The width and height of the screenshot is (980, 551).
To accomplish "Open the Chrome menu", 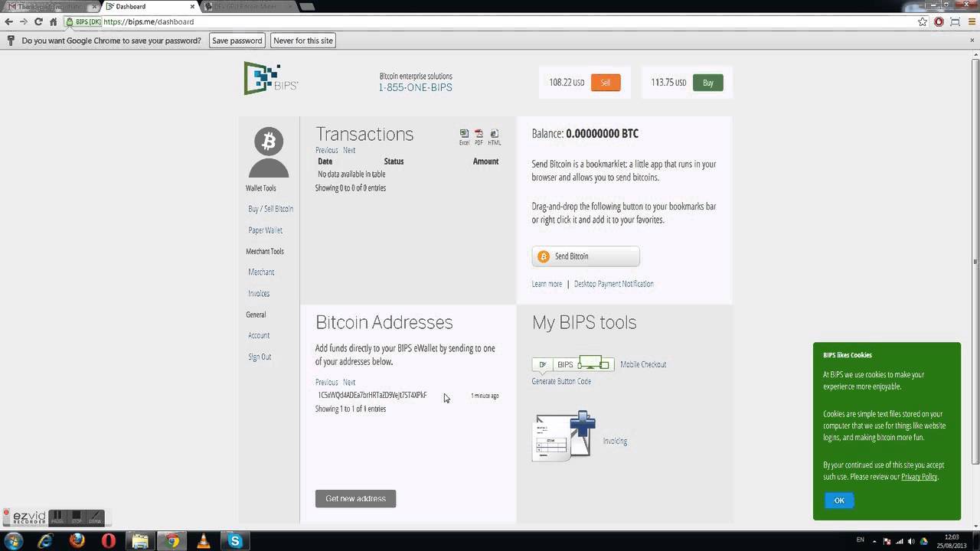I will [972, 21].
